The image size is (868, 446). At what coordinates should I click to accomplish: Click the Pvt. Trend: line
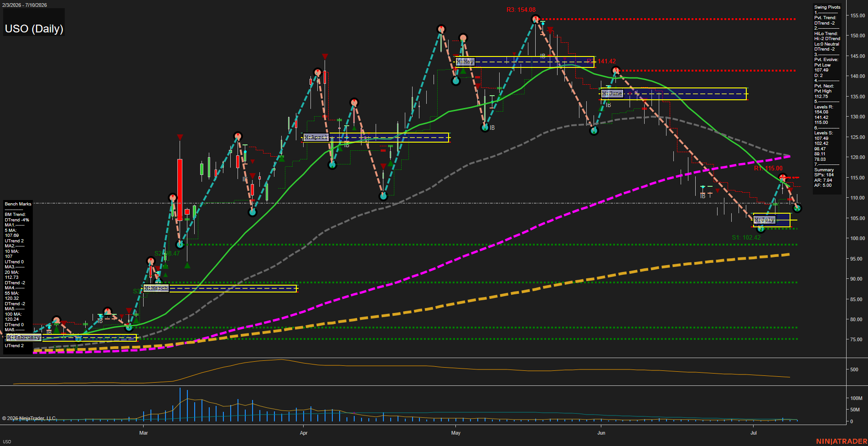click(825, 18)
